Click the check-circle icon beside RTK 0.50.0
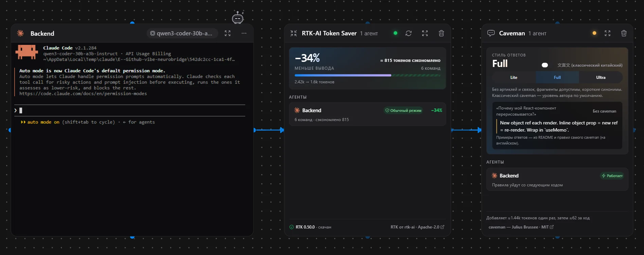The height and width of the screenshot is (255, 644). tap(291, 227)
